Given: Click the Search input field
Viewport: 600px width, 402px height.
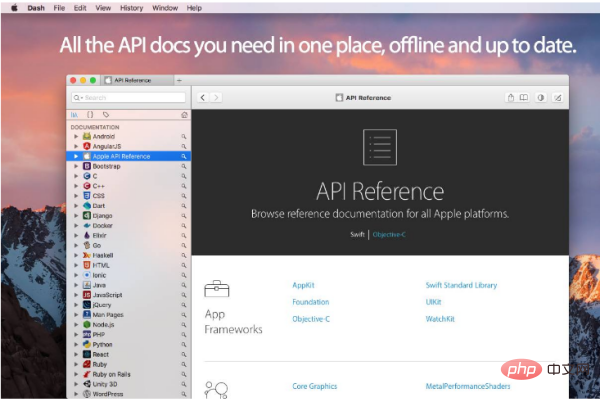Looking at the screenshot, I should [x=129, y=98].
